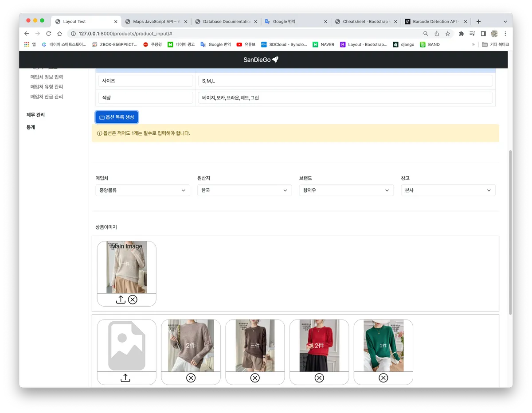Remove the red sweater image
532x413 pixels.
click(x=319, y=378)
